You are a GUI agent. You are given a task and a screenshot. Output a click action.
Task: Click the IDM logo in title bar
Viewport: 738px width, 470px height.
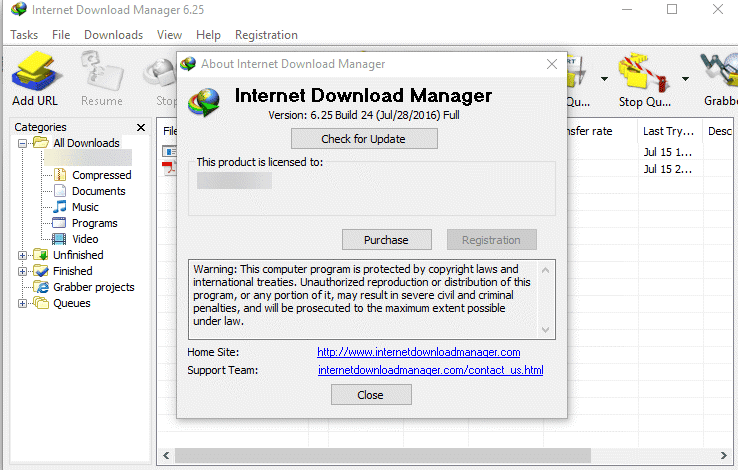(x=19, y=9)
